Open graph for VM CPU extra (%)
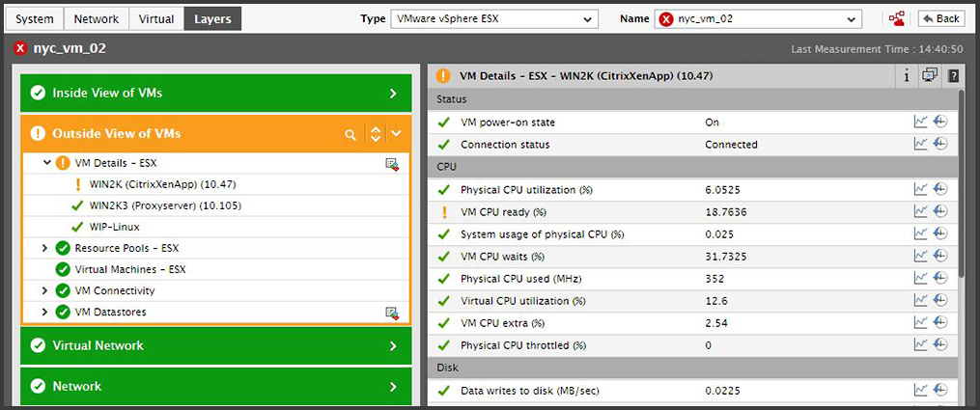 coord(921,322)
